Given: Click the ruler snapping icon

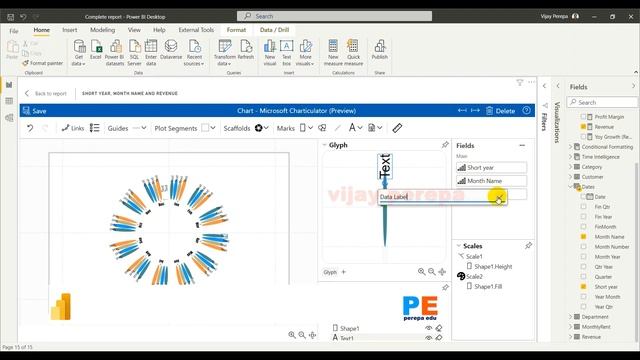Looking at the screenshot, I should pos(397,128).
